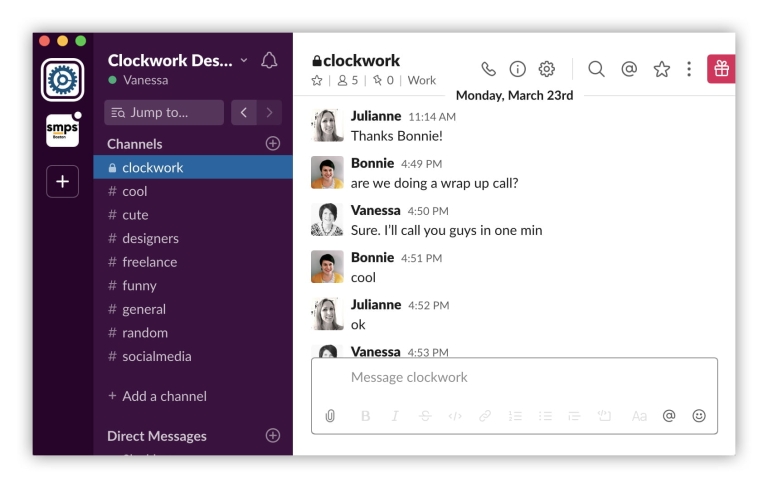Switch to the smps workspace icon

(62, 130)
